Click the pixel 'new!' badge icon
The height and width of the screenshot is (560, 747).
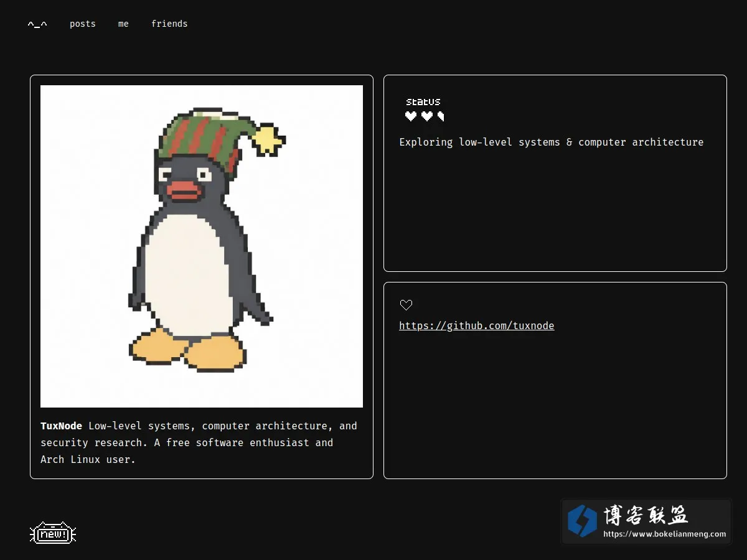[x=53, y=533]
